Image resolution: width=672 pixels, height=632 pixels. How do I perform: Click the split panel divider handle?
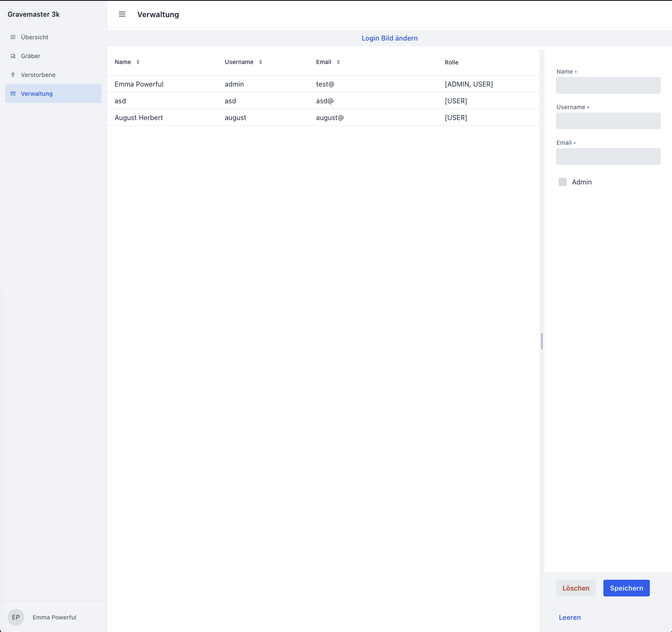point(542,341)
